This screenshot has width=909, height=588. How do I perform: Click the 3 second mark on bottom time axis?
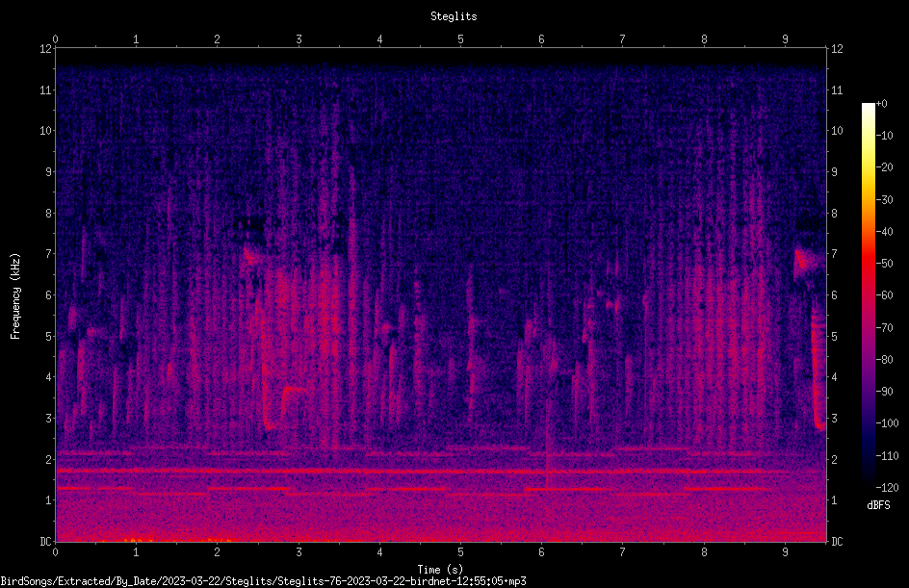pos(299,552)
